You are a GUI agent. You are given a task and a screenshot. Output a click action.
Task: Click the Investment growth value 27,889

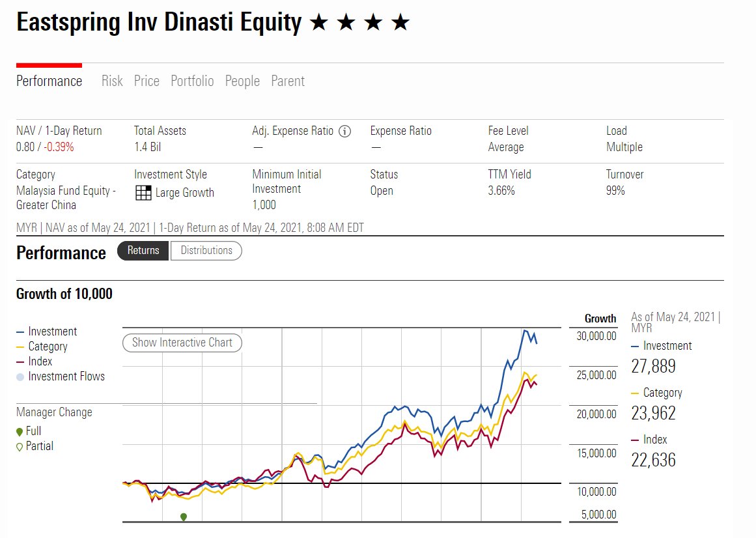coord(653,367)
